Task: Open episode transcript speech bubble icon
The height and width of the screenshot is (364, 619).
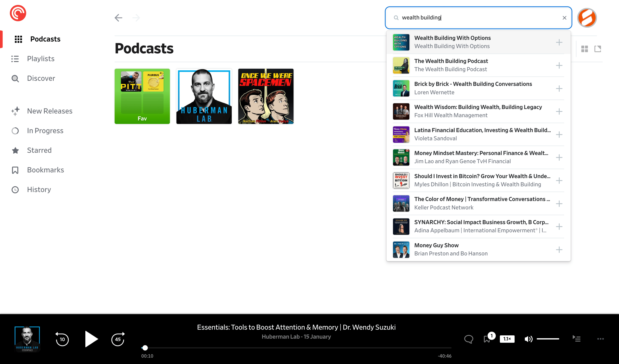Action: (469, 339)
